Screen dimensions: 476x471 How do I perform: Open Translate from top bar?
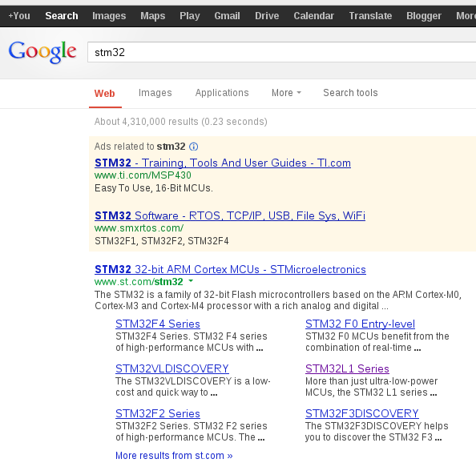pyautogui.click(x=370, y=16)
